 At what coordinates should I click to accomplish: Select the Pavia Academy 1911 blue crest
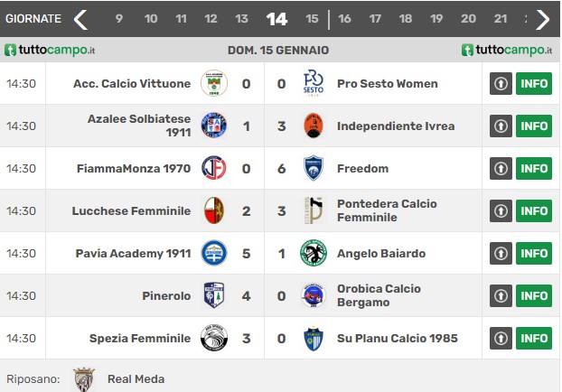click(214, 253)
